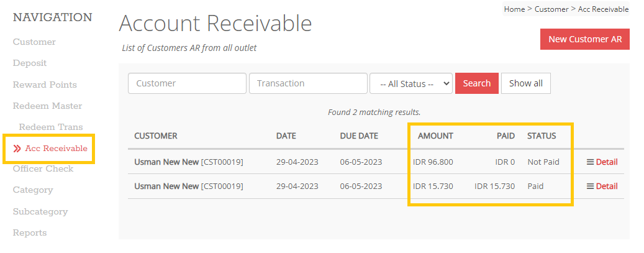Image resolution: width=644 pixels, height=253 pixels.
Task: Open Detail for the IDR 96.800 entry
Action: coord(607,162)
